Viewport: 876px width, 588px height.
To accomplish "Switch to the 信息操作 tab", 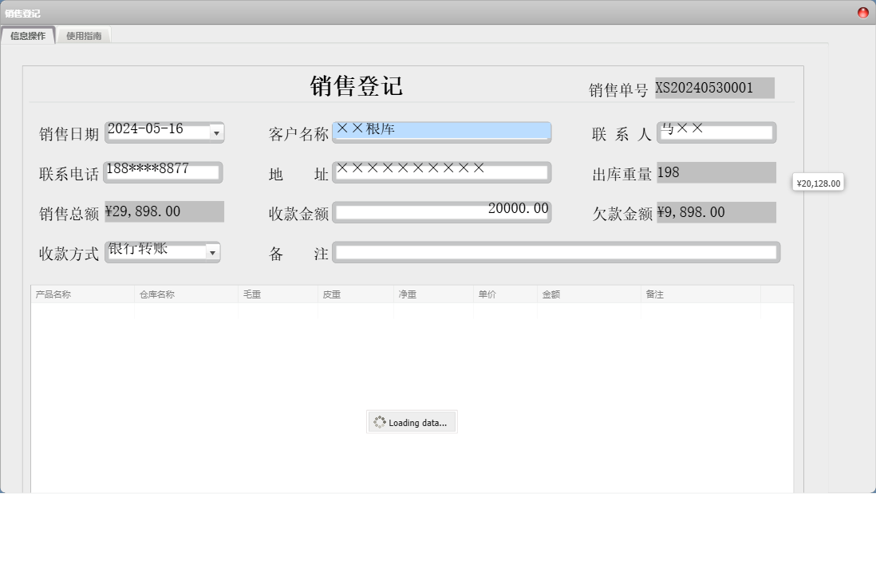I will (x=28, y=36).
